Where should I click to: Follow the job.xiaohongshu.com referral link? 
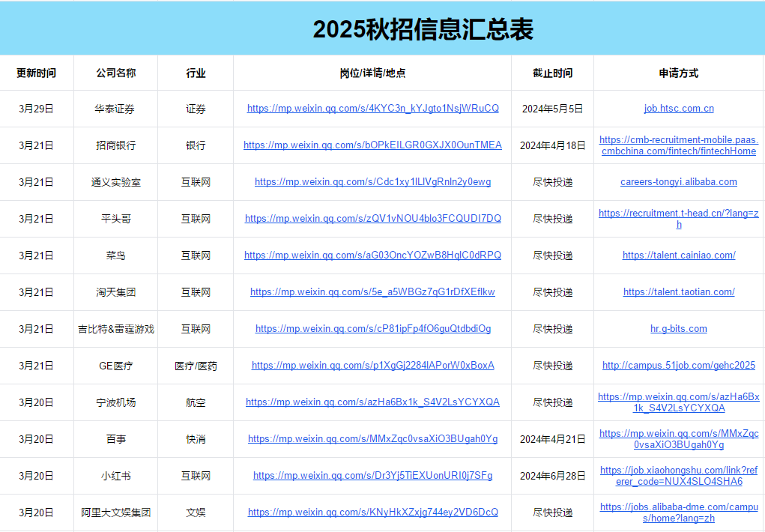[679, 475]
